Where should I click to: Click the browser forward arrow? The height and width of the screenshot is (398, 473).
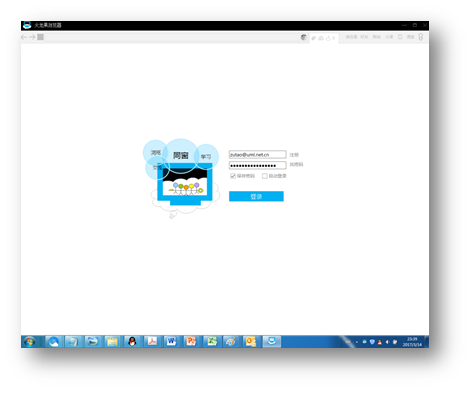(32, 37)
